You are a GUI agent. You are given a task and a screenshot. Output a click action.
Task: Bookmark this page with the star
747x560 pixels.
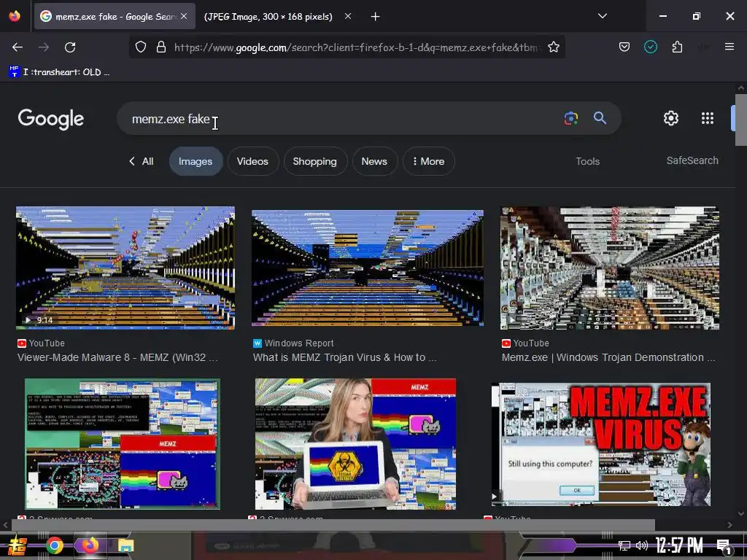[x=553, y=47]
